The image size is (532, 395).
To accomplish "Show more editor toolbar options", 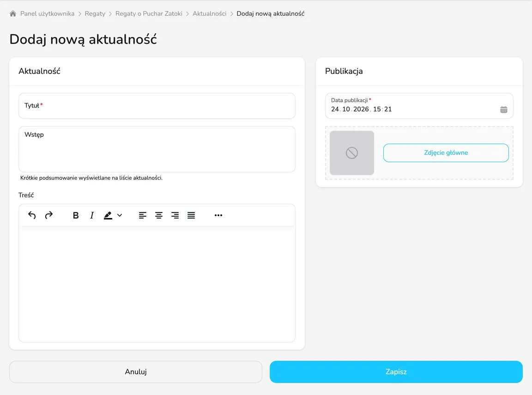I will [218, 215].
